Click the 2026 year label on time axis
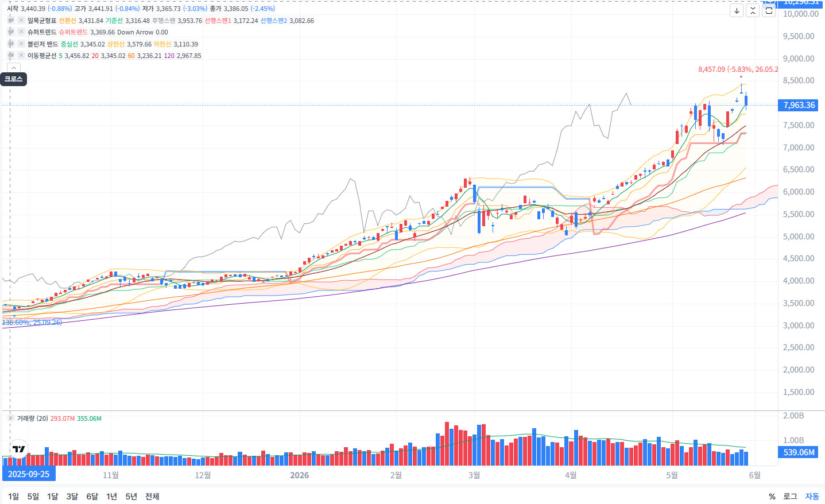 (x=300, y=475)
